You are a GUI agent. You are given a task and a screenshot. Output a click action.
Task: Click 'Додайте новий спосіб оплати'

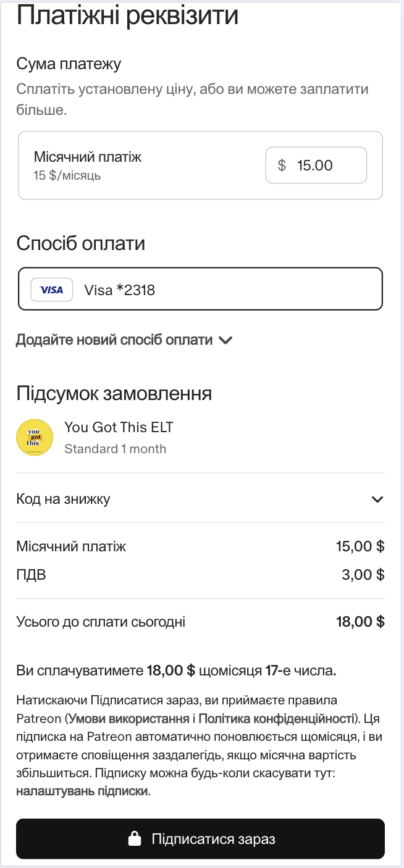pos(114,340)
